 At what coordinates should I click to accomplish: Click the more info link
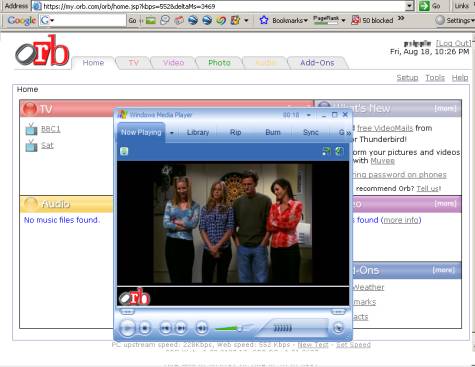401,220
